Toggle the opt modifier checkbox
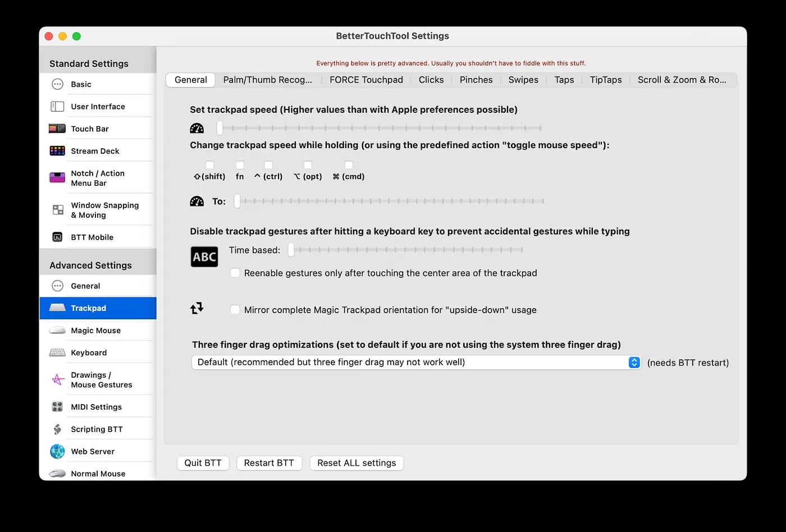This screenshot has width=786, height=532. point(308,165)
